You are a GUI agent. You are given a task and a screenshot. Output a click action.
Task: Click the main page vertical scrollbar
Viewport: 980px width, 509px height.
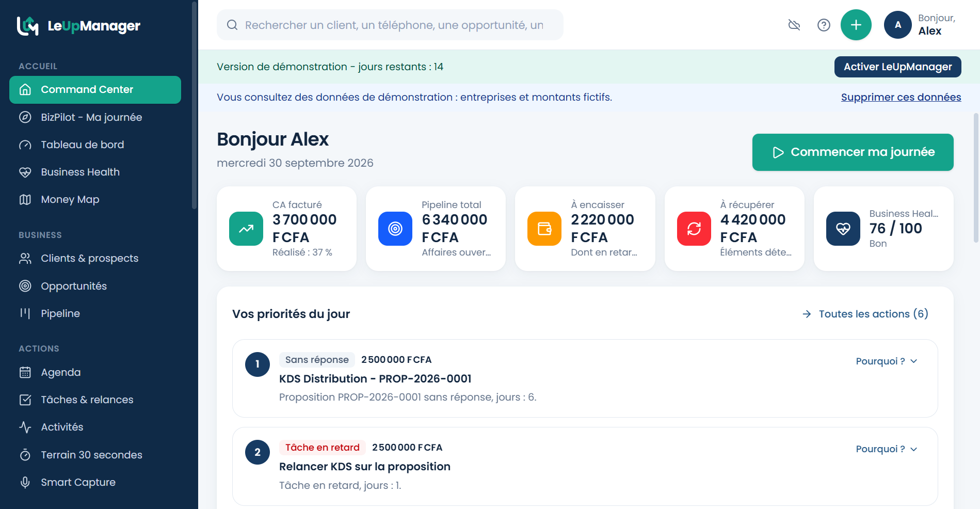976,178
